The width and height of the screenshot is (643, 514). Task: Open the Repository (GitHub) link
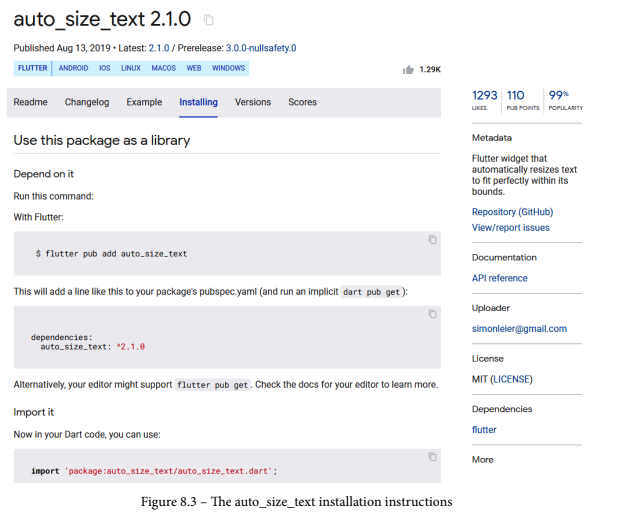tap(512, 212)
